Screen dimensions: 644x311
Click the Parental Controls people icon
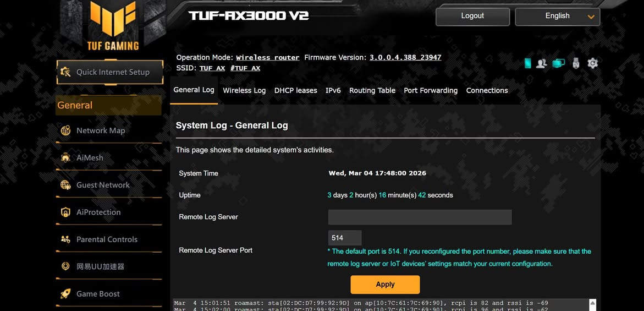click(65, 239)
